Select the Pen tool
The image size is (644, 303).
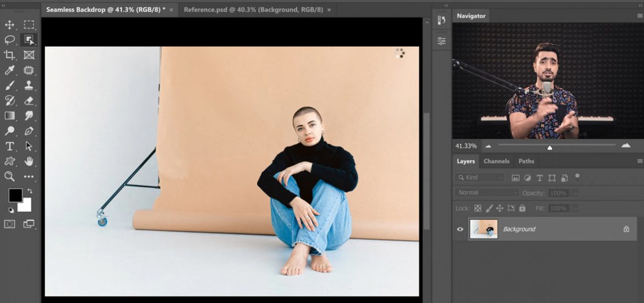click(x=29, y=131)
